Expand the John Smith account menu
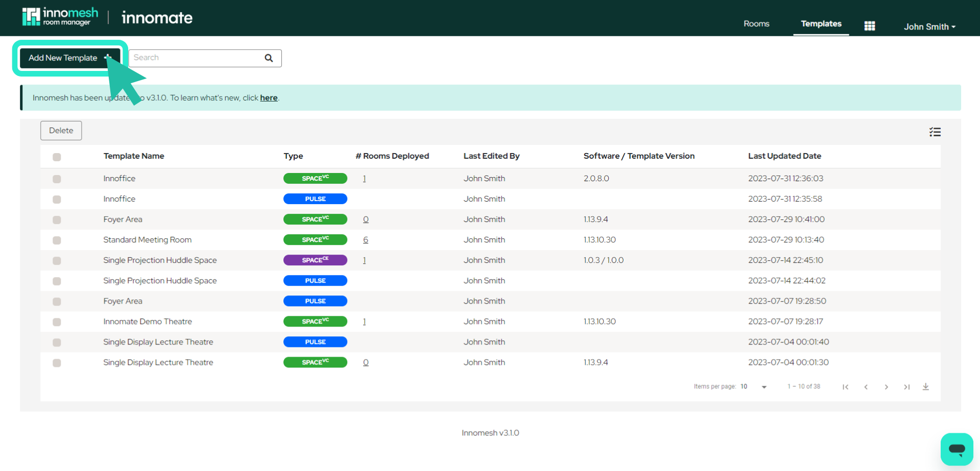The image size is (980, 471). pos(928,27)
